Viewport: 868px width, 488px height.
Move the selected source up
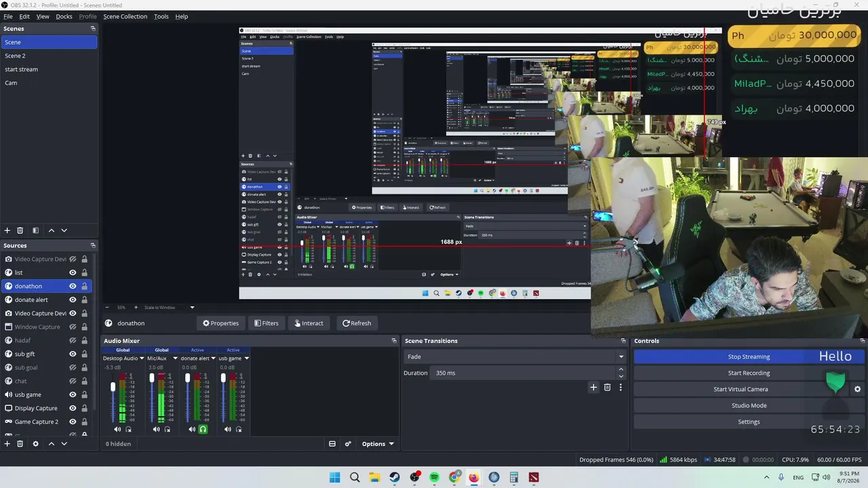click(x=51, y=444)
